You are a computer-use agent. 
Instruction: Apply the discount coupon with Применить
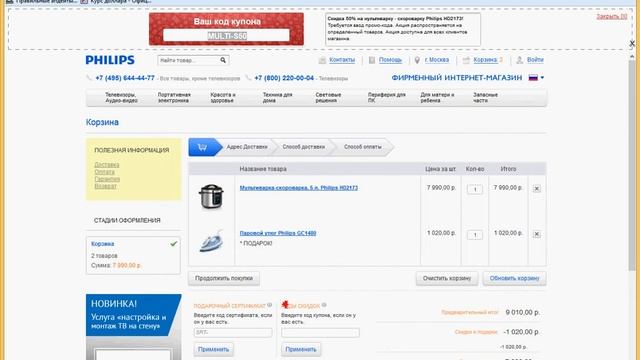(301, 349)
